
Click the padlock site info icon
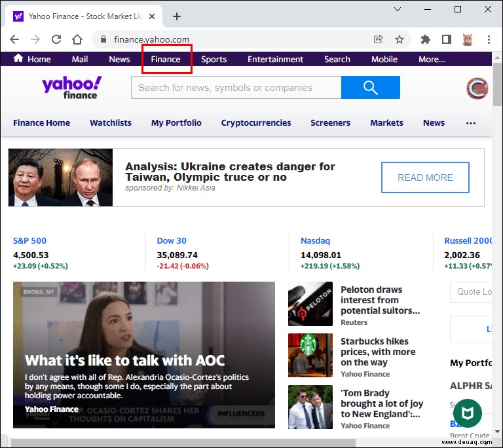tap(103, 39)
